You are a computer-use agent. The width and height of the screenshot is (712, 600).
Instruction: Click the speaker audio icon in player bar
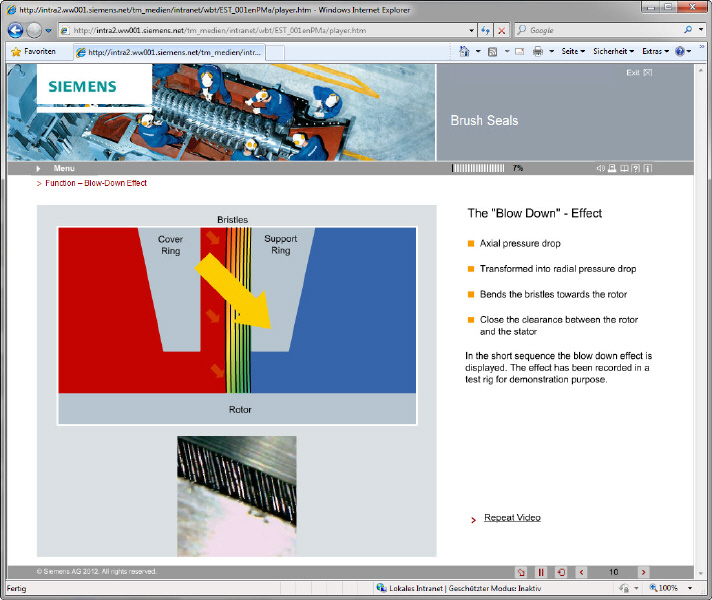pos(600,168)
